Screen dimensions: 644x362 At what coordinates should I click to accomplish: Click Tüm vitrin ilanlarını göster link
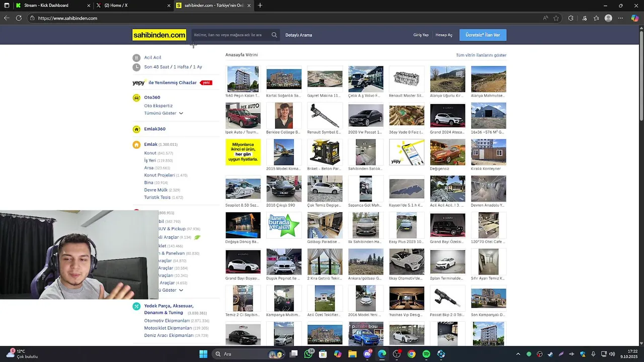[481, 55]
